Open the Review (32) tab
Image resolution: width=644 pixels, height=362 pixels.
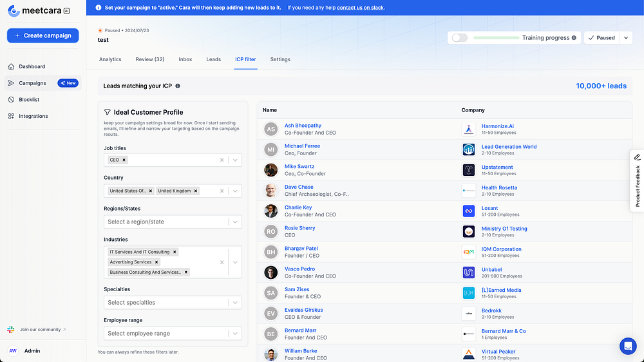150,59
